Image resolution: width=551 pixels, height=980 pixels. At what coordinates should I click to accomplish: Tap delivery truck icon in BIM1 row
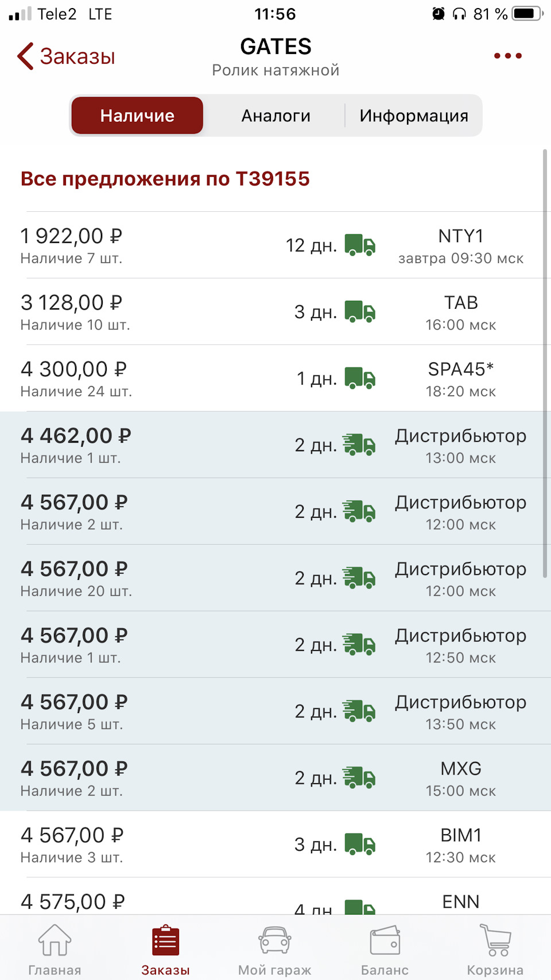[360, 845]
